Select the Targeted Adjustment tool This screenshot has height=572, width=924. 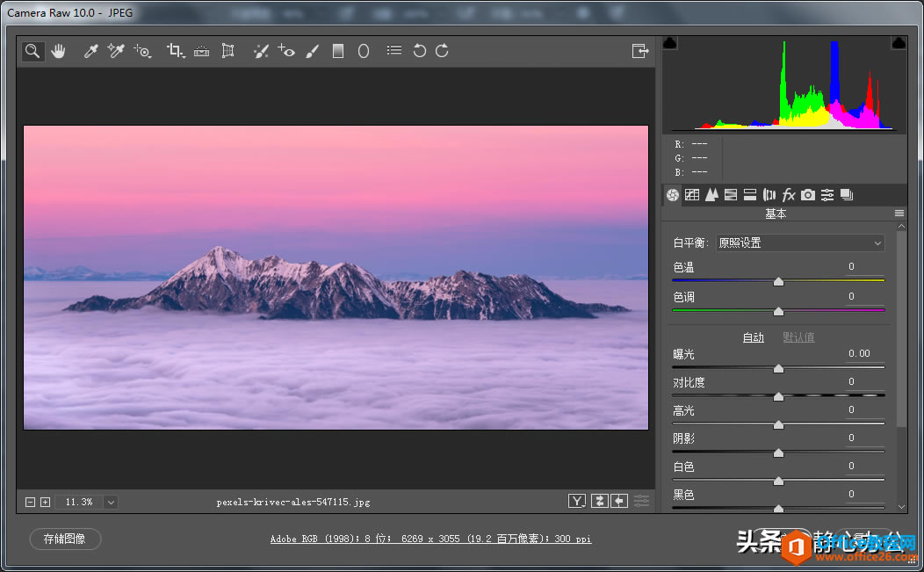coord(142,51)
